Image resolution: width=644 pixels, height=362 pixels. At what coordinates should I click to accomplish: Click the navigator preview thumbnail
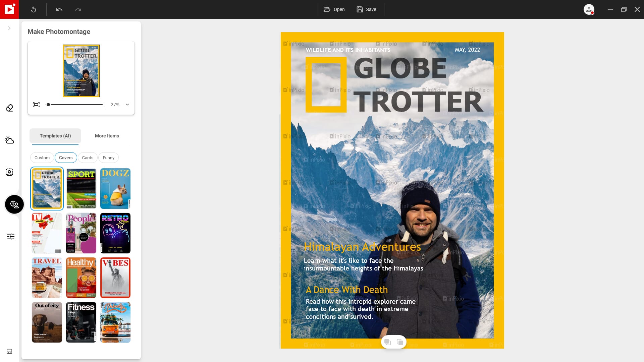click(x=81, y=71)
